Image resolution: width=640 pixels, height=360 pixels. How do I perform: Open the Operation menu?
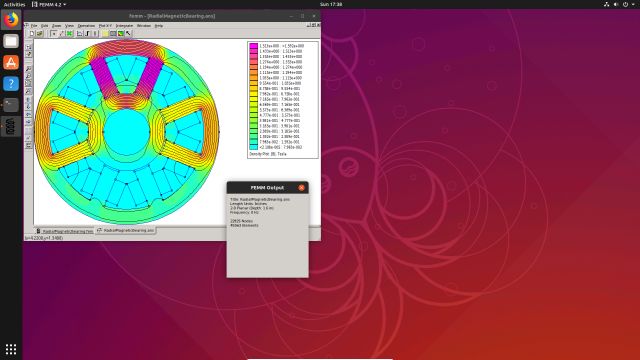click(86, 26)
